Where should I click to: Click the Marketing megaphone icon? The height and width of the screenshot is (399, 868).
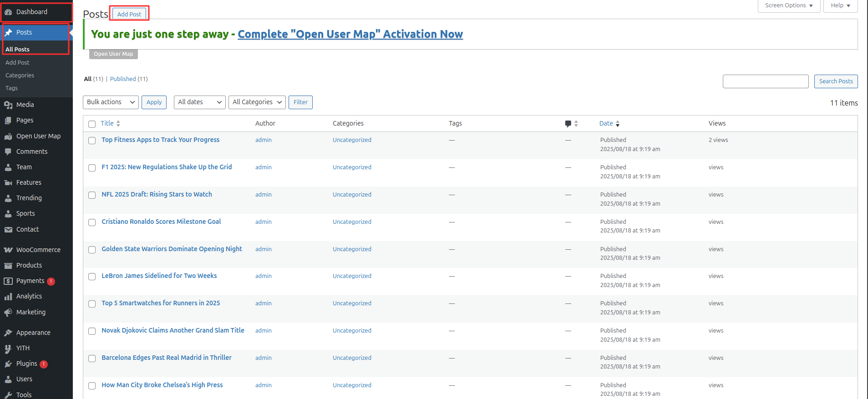[x=8, y=313]
